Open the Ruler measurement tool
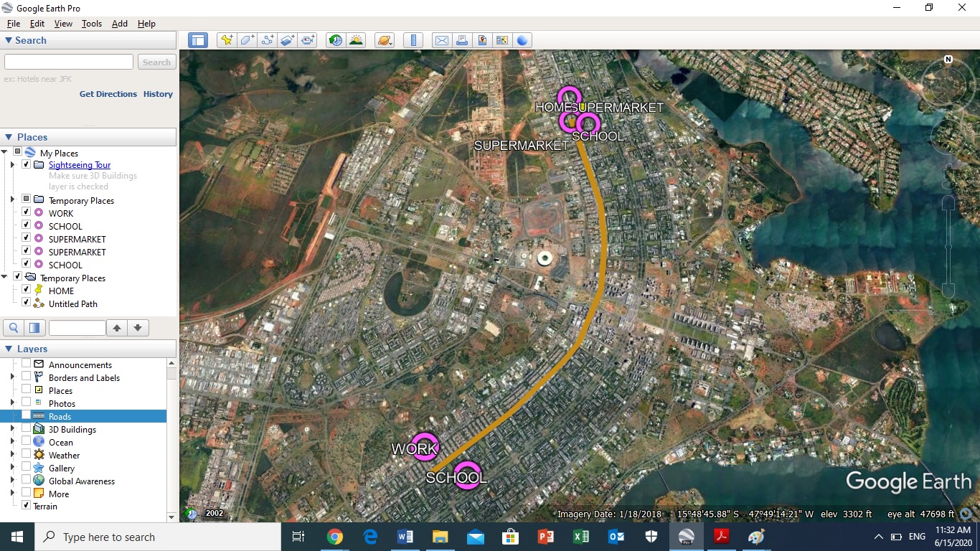The height and width of the screenshot is (551, 980). click(x=413, y=40)
